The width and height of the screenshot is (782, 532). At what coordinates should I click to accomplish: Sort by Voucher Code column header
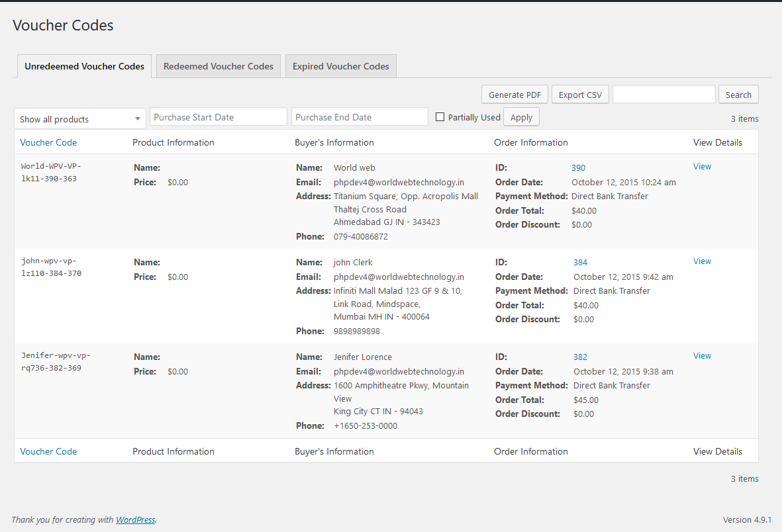pyautogui.click(x=48, y=142)
